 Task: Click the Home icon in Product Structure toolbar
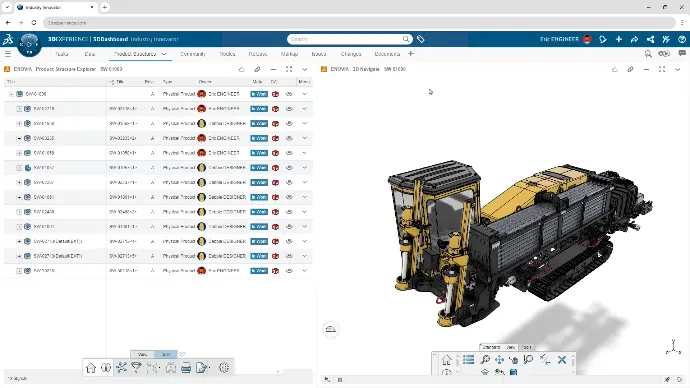click(91, 368)
